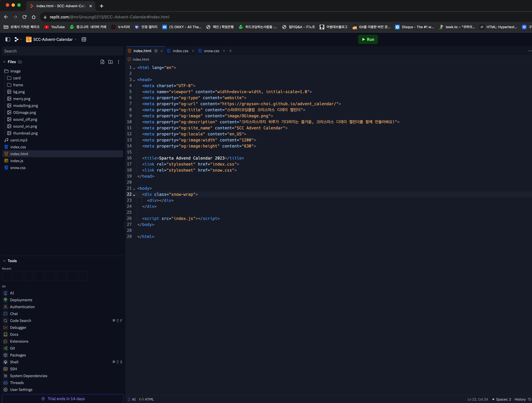Open the System Dependencies tool
The width and height of the screenshot is (532, 403).
tap(63, 376)
